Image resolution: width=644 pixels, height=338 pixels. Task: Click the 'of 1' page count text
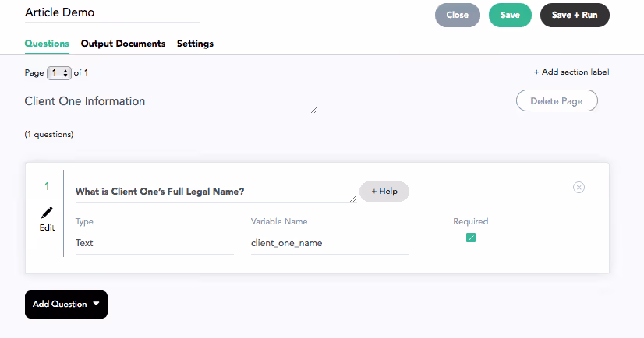81,72
